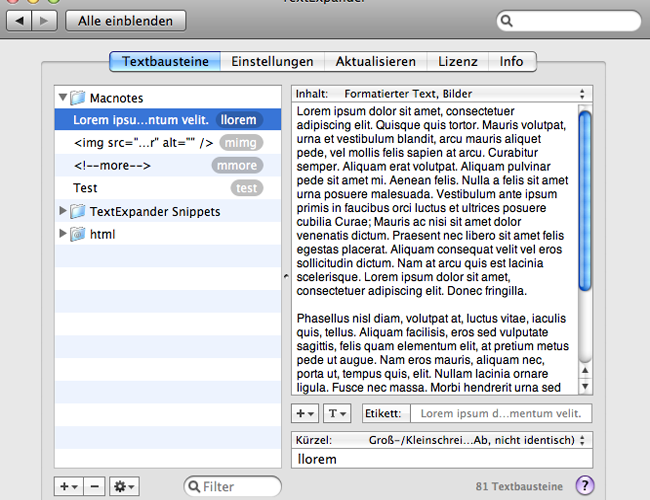Click the mimg abbreviation badge
650x500 pixels.
point(241,143)
